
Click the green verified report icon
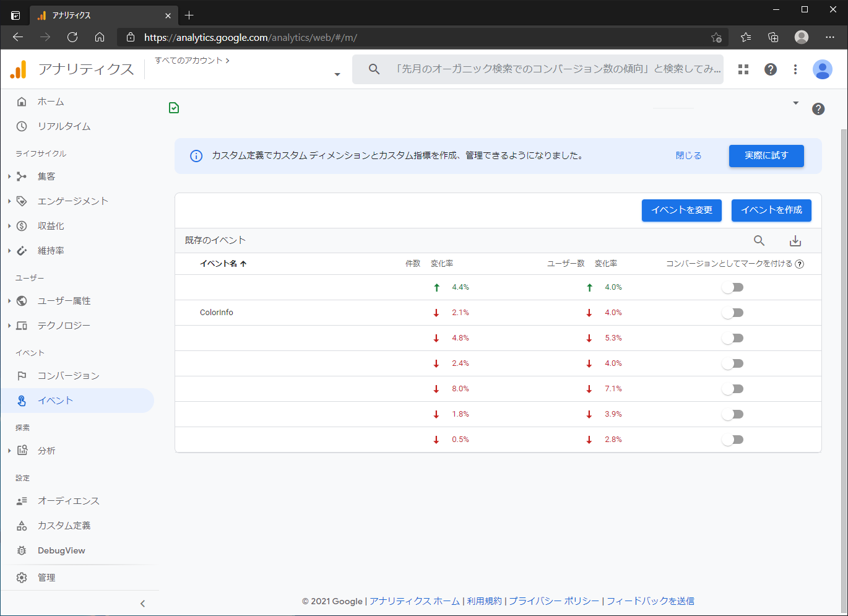pyautogui.click(x=174, y=108)
